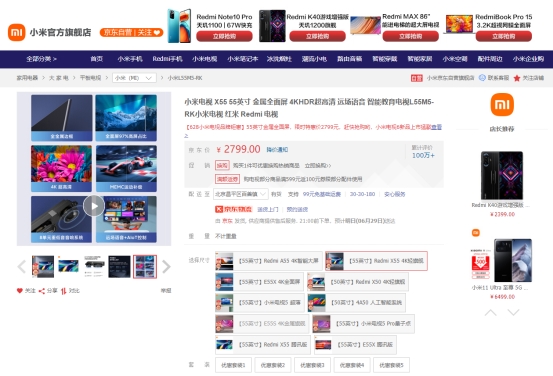This screenshot has height=376, width=553.
Task: Select the second product thumbnail
Action: coord(68,267)
